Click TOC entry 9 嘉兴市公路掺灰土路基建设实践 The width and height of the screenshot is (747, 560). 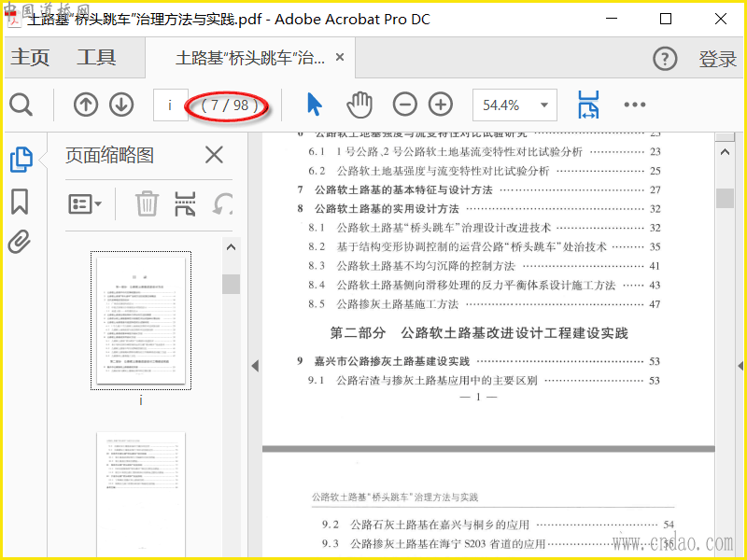click(478, 361)
